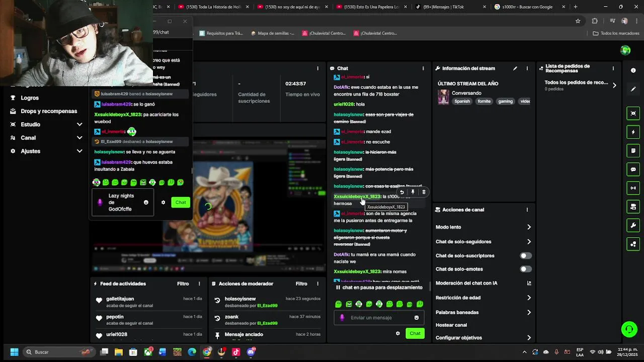644x362 pixels.
Task: Open Drops y recompensas in sidebar
Action: coord(49,111)
